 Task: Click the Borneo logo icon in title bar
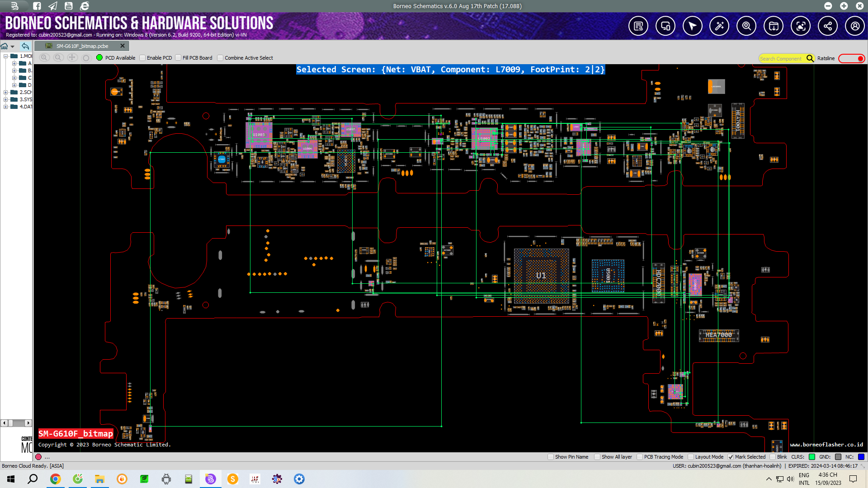tap(14, 6)
